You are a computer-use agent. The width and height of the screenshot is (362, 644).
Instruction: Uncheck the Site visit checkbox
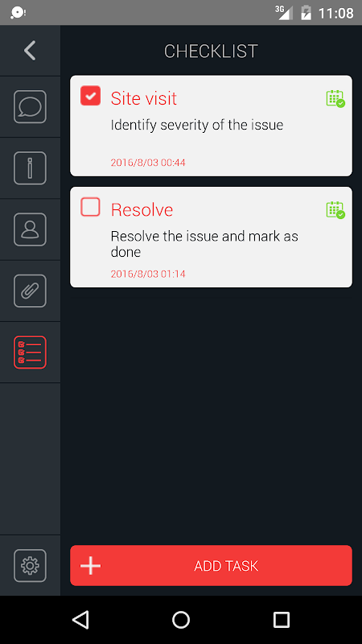pos(90,96)
